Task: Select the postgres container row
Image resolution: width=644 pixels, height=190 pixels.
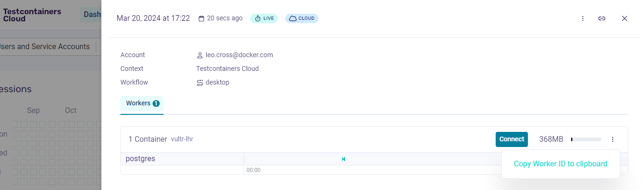Action: 140,159
